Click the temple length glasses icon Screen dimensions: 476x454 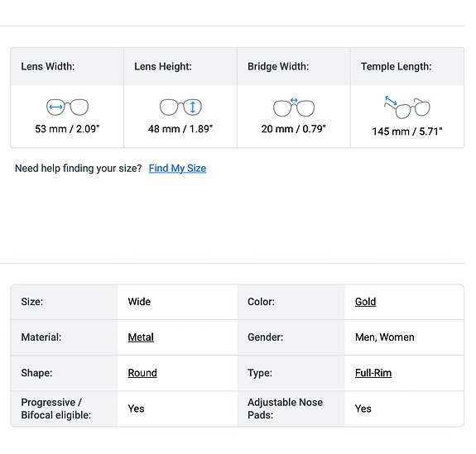tap(407, 107)
